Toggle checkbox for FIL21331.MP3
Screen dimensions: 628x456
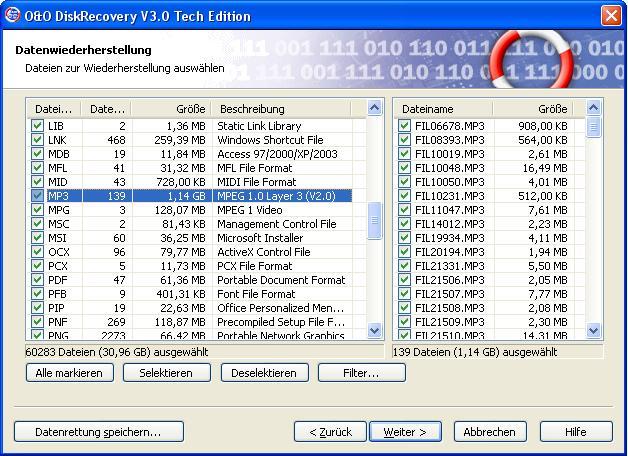click(x=404, y=266)
